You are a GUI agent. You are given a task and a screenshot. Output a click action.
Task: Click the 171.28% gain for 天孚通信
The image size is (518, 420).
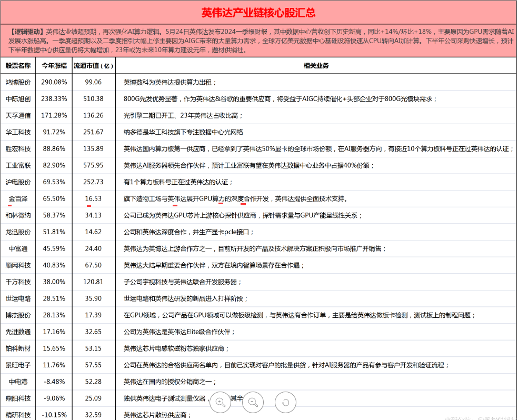click(x=54, y=115)
